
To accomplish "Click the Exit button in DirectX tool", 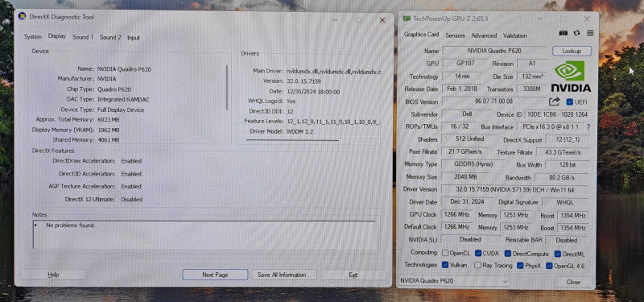I will tap(353, 275).
